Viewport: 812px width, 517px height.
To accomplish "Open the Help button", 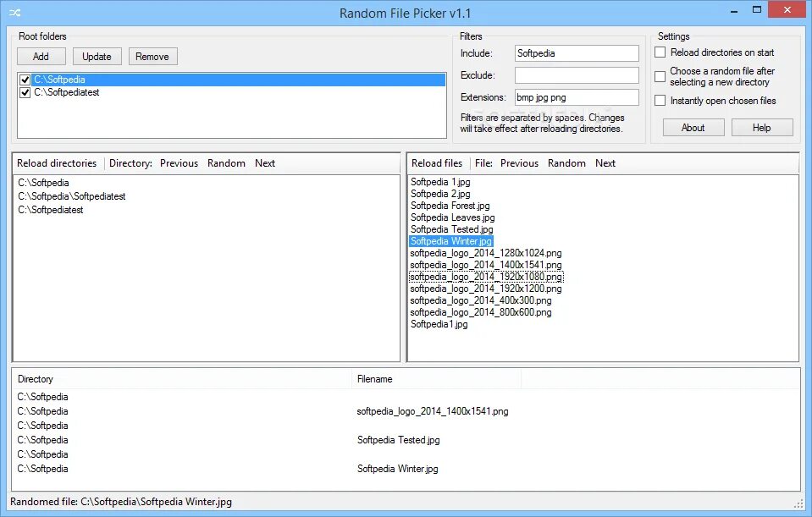I will point(762,127).
